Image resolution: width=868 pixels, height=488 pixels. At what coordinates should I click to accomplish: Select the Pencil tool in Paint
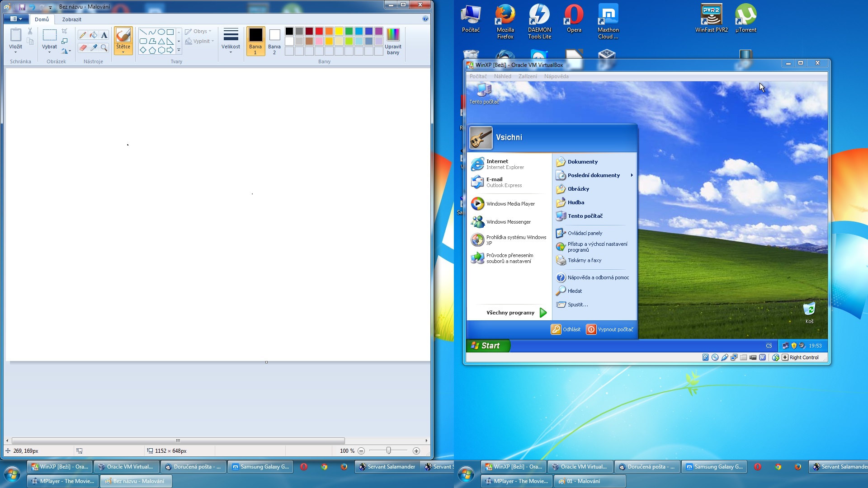point(82,35)
